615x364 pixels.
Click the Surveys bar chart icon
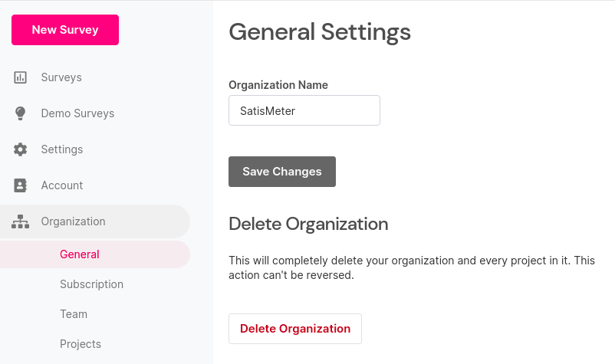click(x=21, y=77)
